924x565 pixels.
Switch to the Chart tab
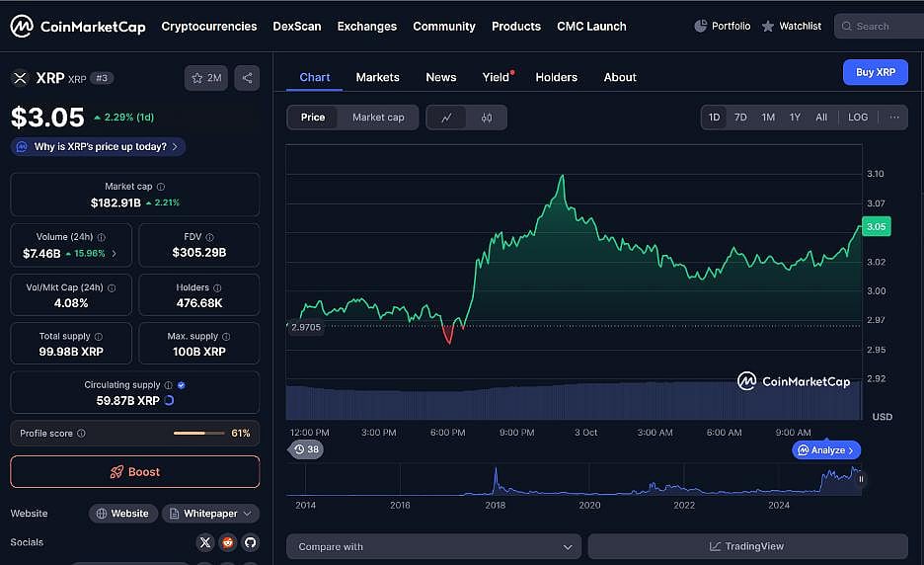(314, 77)
